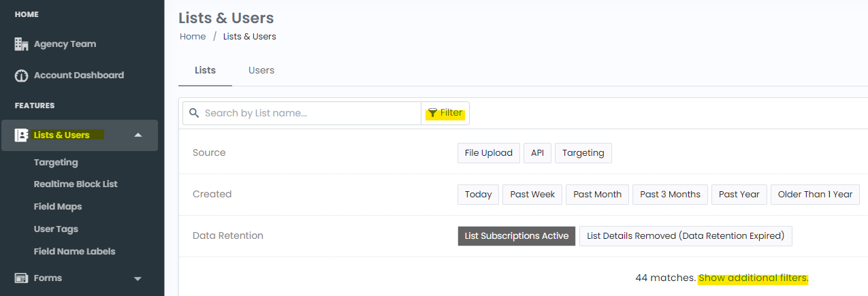The width and height of the screenshot is (868, 296).
Task: Click the FEATURES sidebar section header
Action: [x=35, y=105]
